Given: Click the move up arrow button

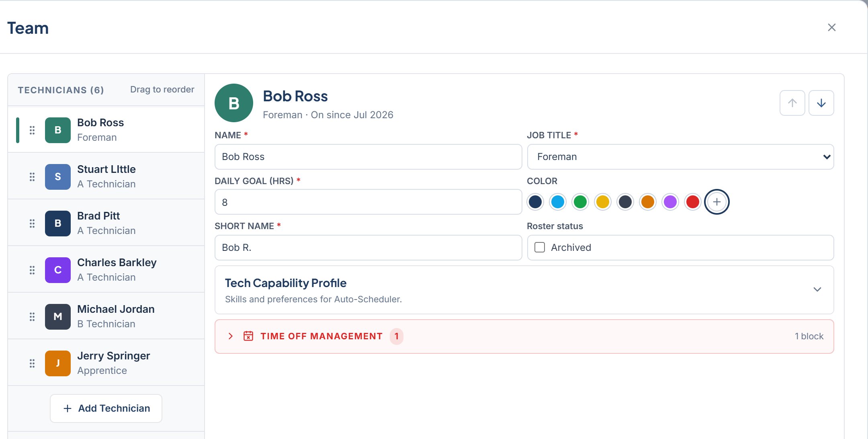Looking at the screenshot, I should (x=792, y=103).
